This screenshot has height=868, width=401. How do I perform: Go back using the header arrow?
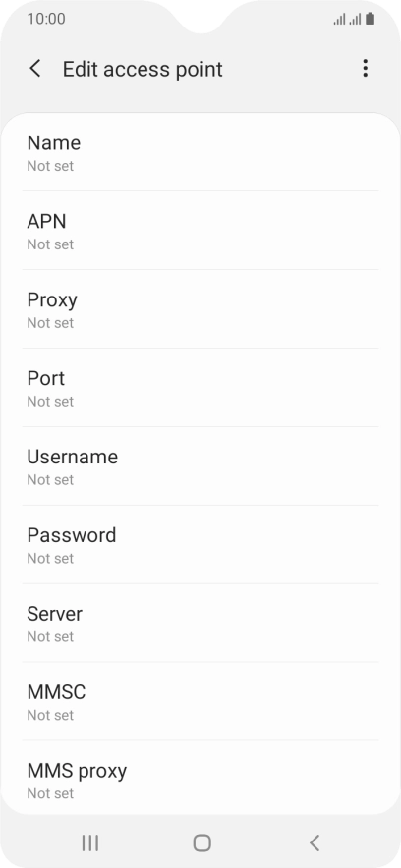[35, 69]
